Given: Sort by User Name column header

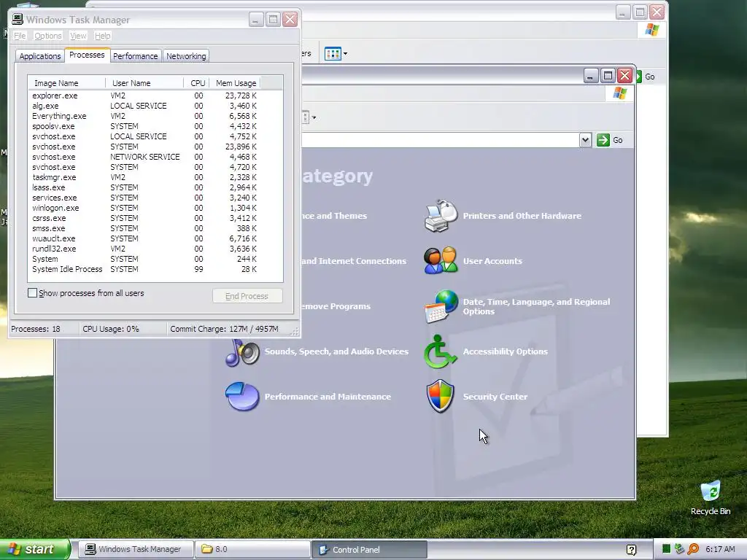Looking at the screenshot, I should (144, 83).
